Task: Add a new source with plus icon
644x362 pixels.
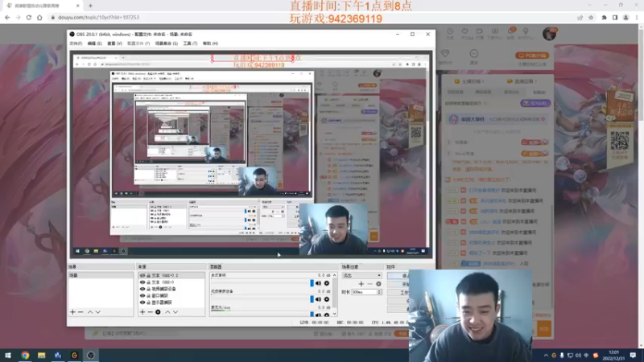Action: 142,312
